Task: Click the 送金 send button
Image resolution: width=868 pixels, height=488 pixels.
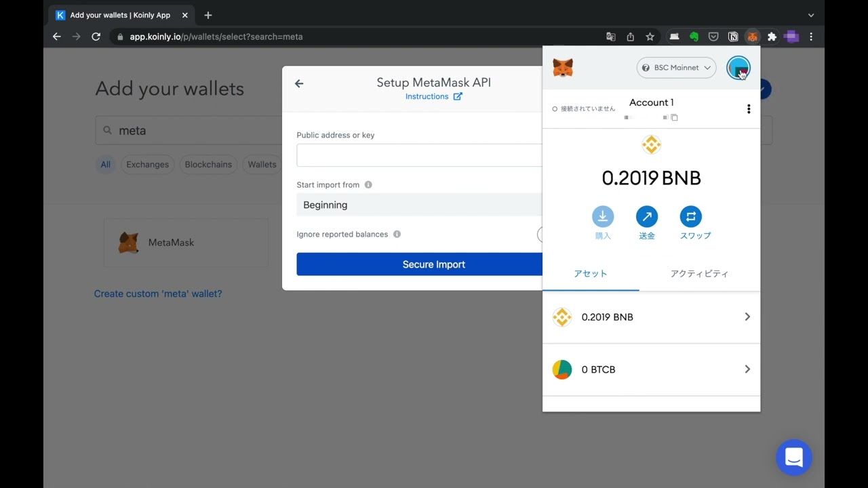Action: coord(647,223)
